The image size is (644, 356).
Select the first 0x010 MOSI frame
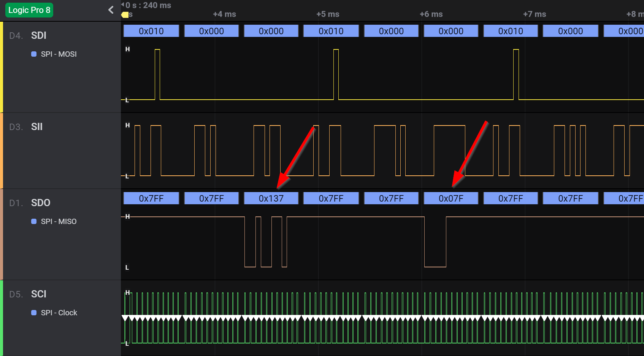(x=151, y=31)
